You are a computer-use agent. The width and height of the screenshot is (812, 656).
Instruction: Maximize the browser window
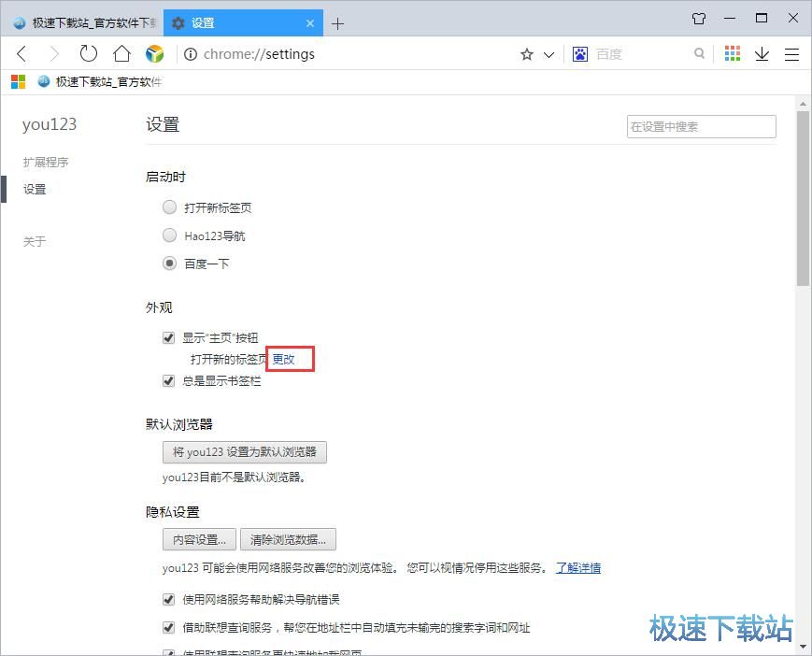[x=762, y=18]
